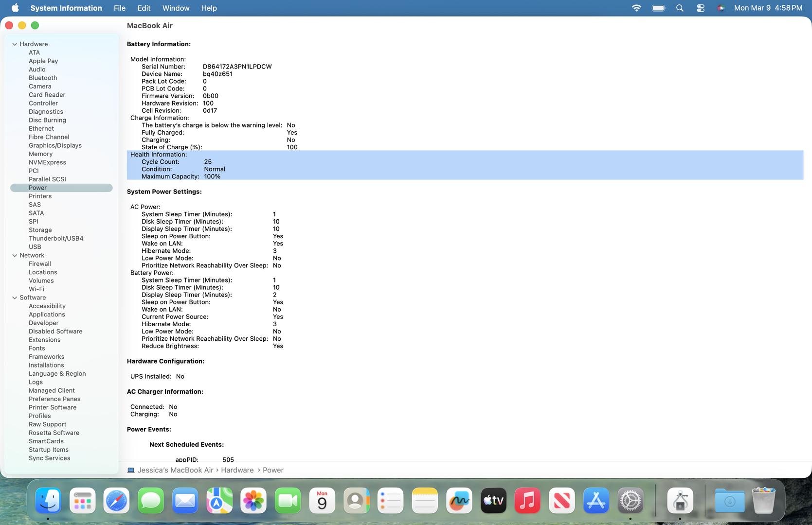Activate Siri from the menu bar
812x525 pixels.
tap(721, 8)
